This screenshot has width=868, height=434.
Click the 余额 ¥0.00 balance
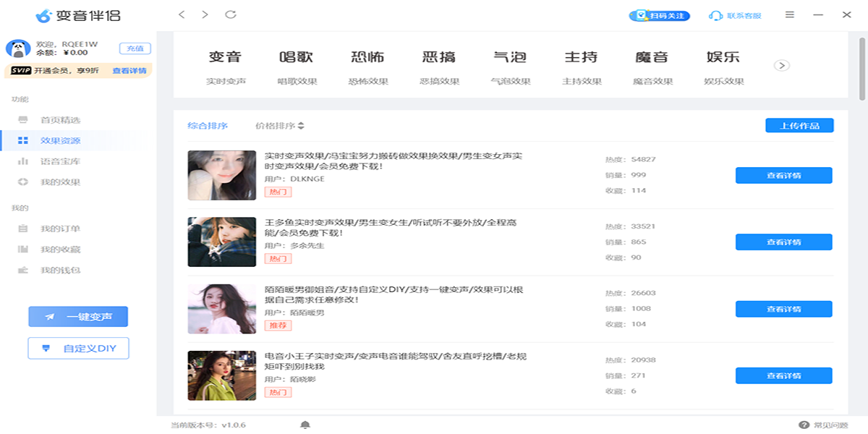[x=61, y=53]
